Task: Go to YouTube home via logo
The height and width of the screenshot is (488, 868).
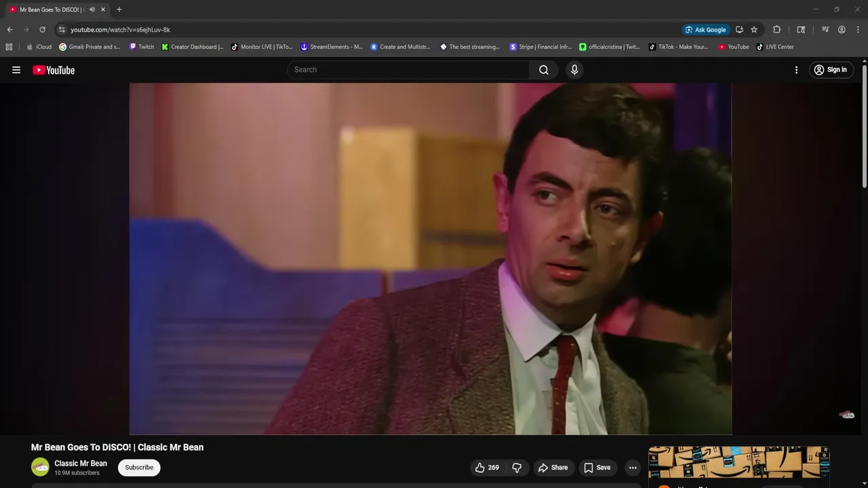Action: click(x=54, y=70)
